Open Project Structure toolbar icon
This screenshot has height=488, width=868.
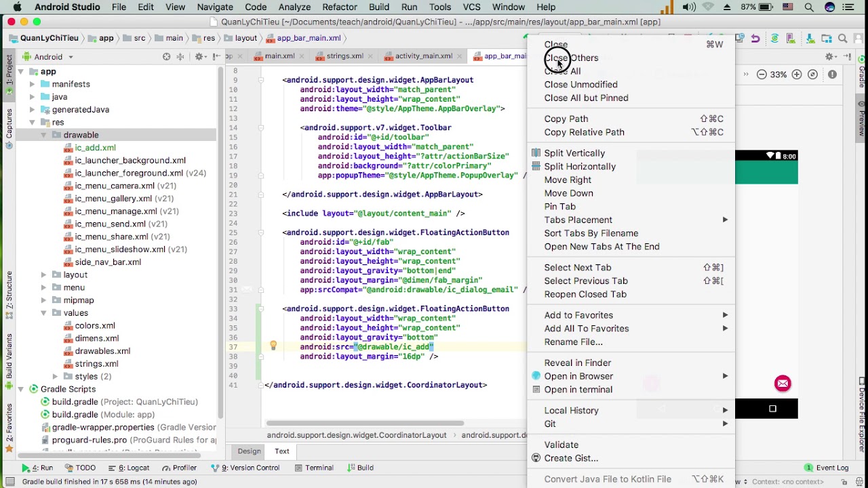[x=826, y=39]
